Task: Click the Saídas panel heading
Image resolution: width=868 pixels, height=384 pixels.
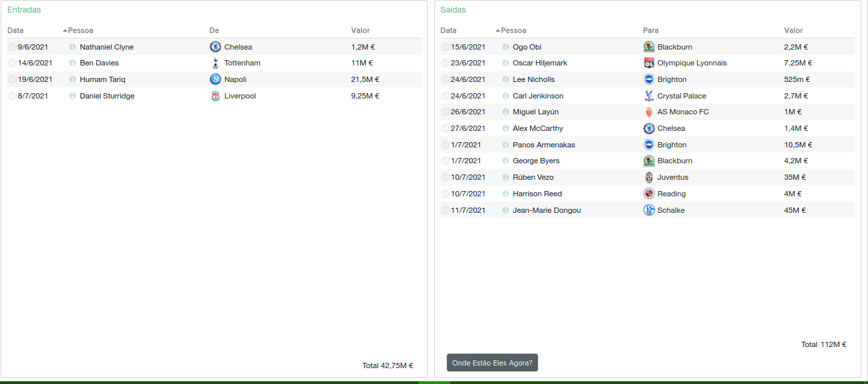Action: [453, 10]
